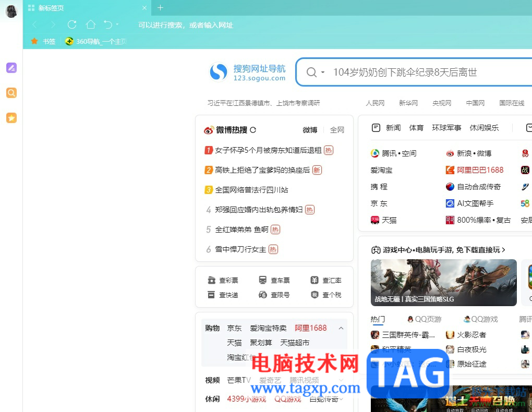Image resolution: width=532 pixels, height=412 pixels.
Task: Open the 360导航 bookmark
Action: 96,41
